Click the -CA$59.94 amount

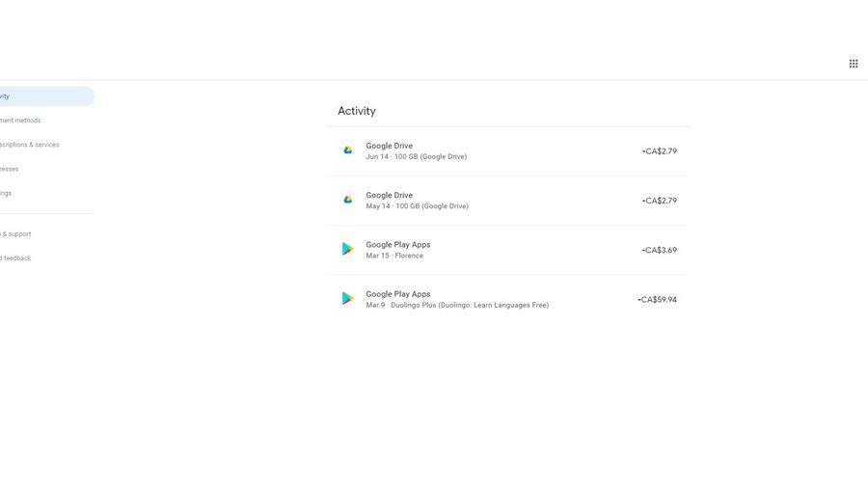657,300
